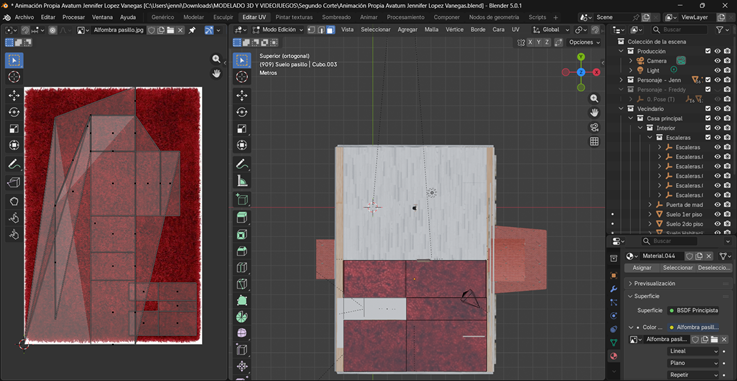Click the UV editor zoom magnifier icon

pyautogui.click(x=216, y=59)
